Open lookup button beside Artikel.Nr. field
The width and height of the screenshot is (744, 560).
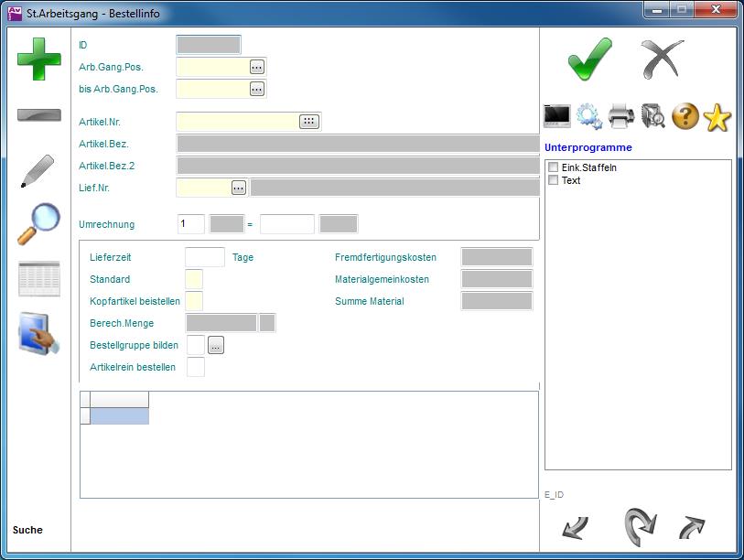click(x=309, y=122)
